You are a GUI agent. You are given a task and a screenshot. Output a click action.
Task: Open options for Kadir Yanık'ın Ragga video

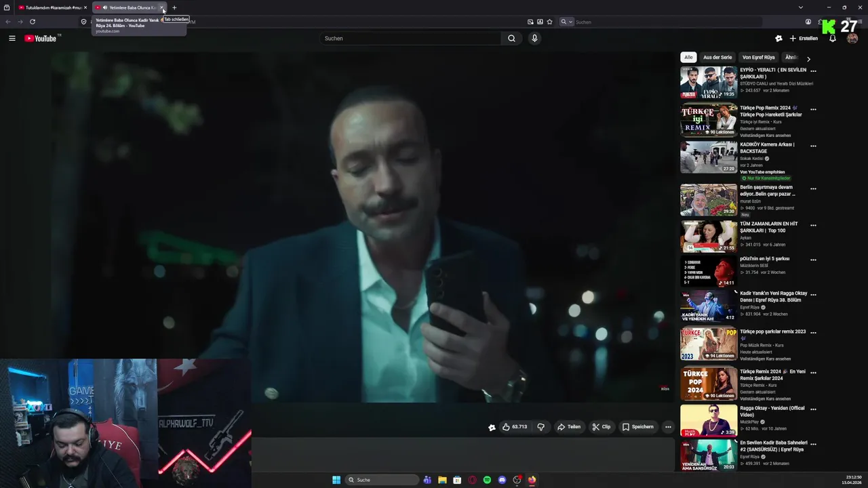click(813, 294)
